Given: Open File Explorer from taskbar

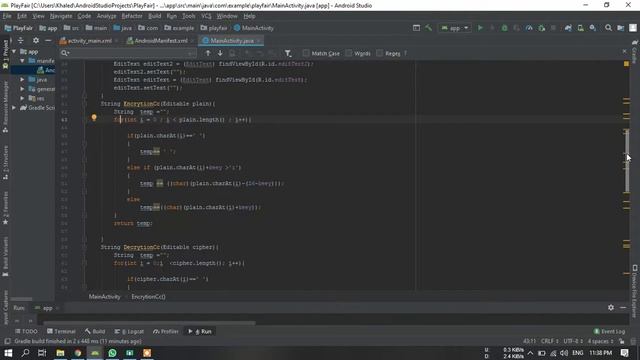Looking at the screenshot, I should click(60, 353).
